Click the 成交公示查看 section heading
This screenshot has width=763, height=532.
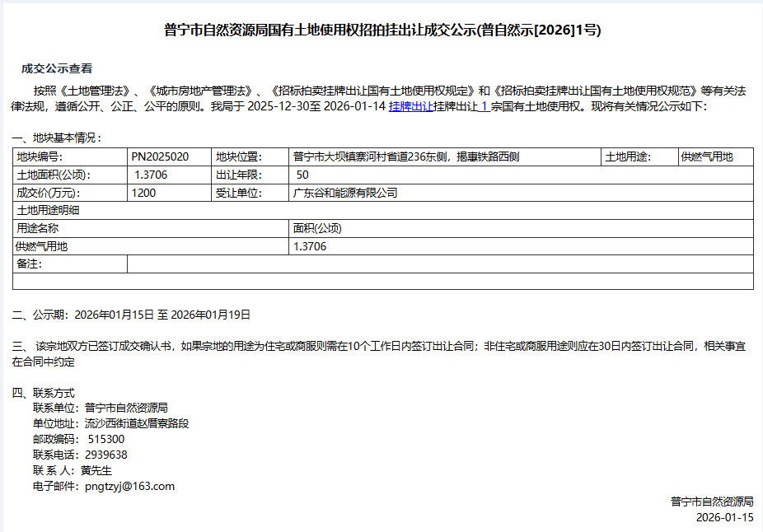tap(57, 68)
